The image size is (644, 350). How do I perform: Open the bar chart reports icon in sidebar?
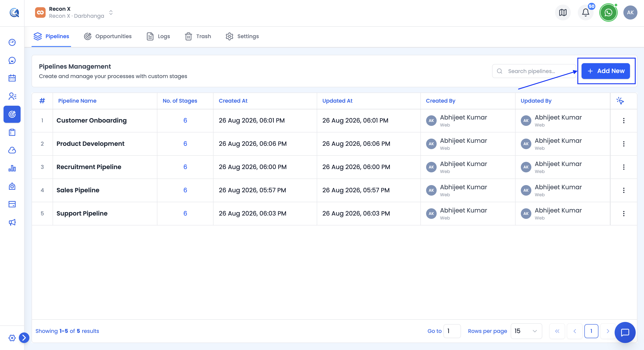click(x=12, y=168)
